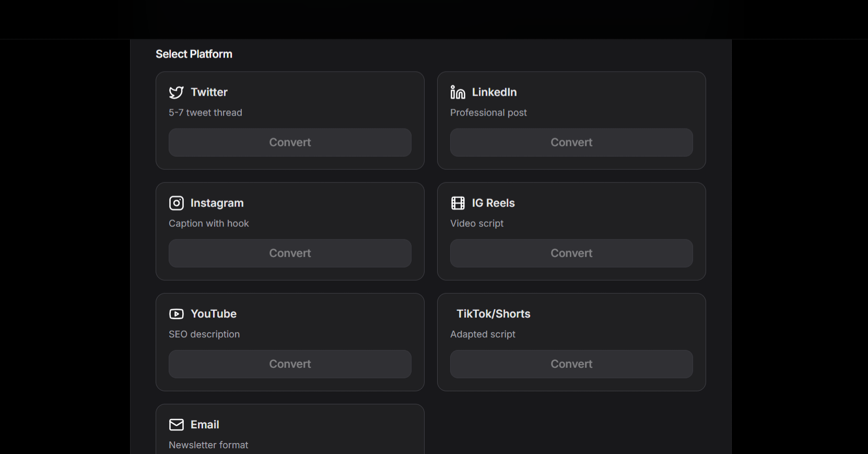Convert content to a LinkedIn post
The image size is (868, 454).
coord(571,143)
